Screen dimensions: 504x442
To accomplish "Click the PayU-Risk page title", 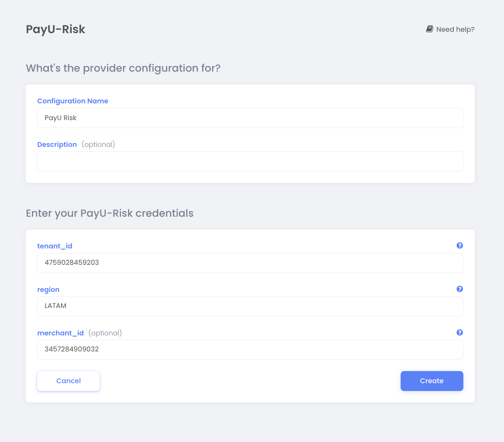I will click(x=56, y=29).
